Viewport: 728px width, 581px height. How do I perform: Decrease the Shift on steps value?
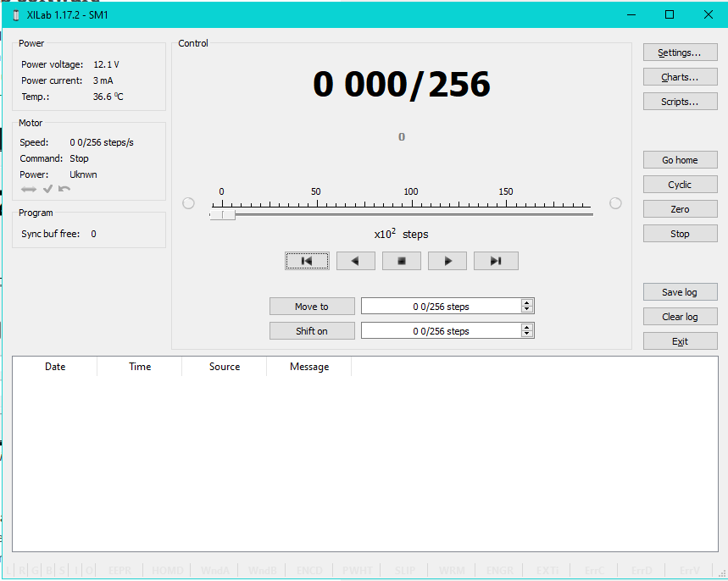(527, 335)
